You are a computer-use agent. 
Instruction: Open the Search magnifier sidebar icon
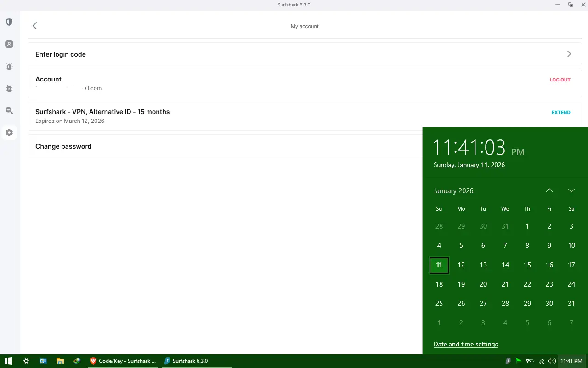click(9, 110)
